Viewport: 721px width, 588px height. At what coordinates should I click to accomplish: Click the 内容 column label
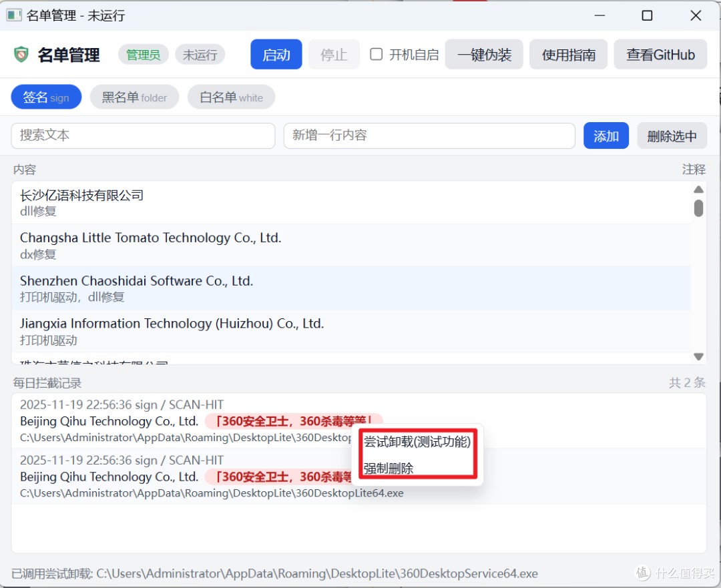pos(25,169)
